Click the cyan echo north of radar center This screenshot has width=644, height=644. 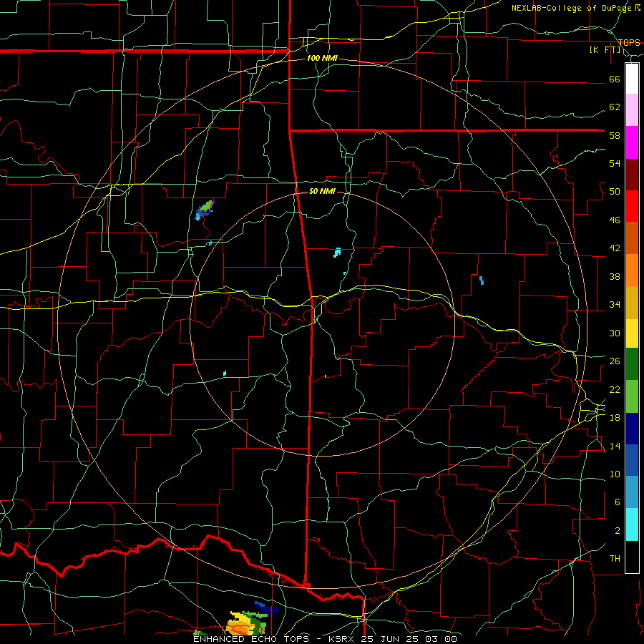337,252
